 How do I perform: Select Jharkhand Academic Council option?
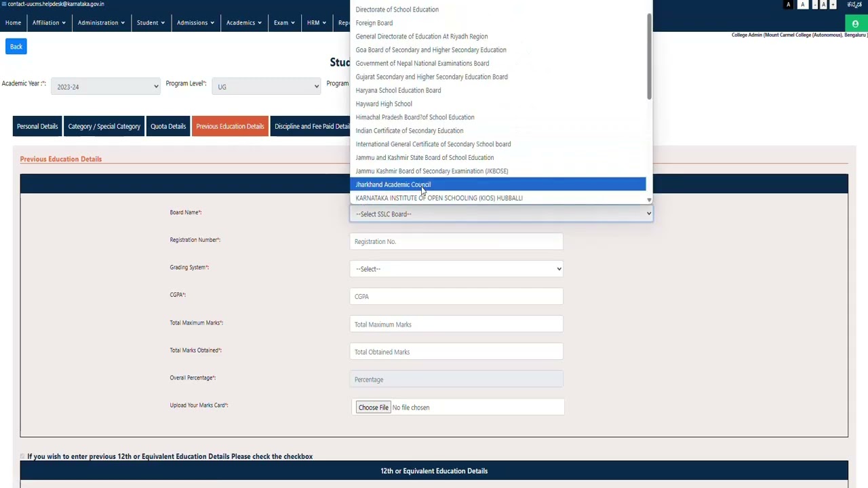498,184
